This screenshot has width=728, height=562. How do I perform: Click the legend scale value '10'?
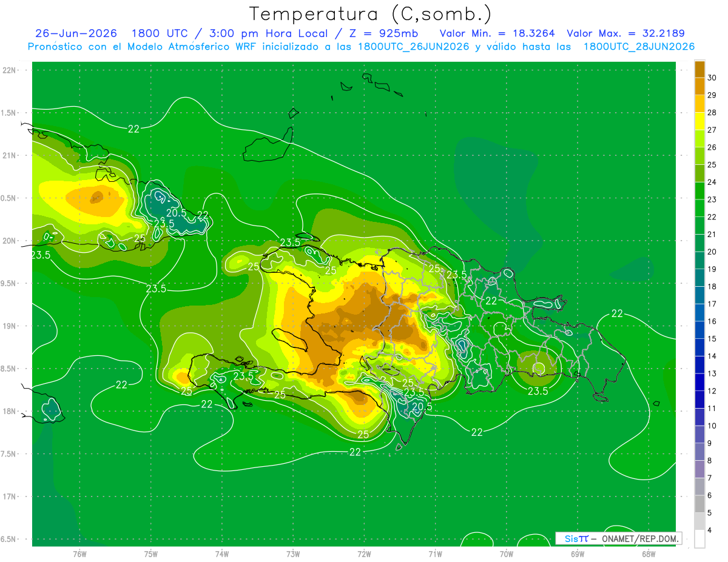[x=712, y=426]
